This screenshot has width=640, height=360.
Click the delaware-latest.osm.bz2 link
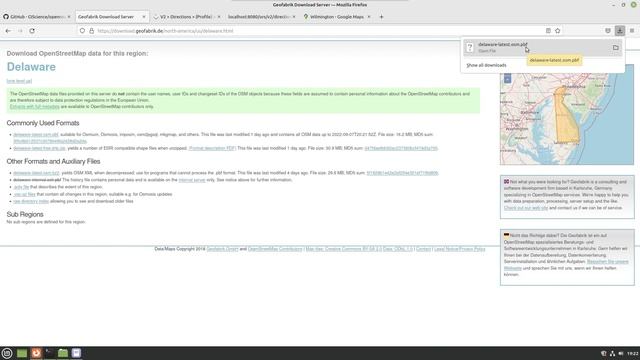click(x=36, y=173)
